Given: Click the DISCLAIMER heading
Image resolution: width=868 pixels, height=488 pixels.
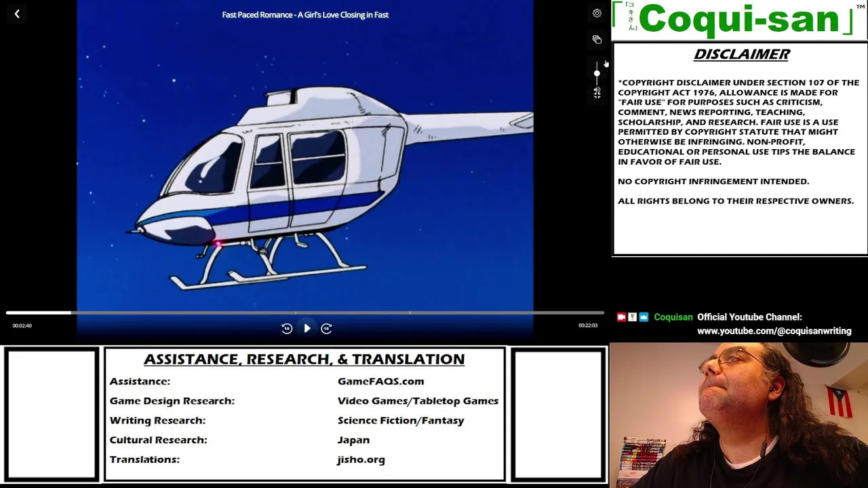Looking at the screenshot, I should tap(741, 55).
